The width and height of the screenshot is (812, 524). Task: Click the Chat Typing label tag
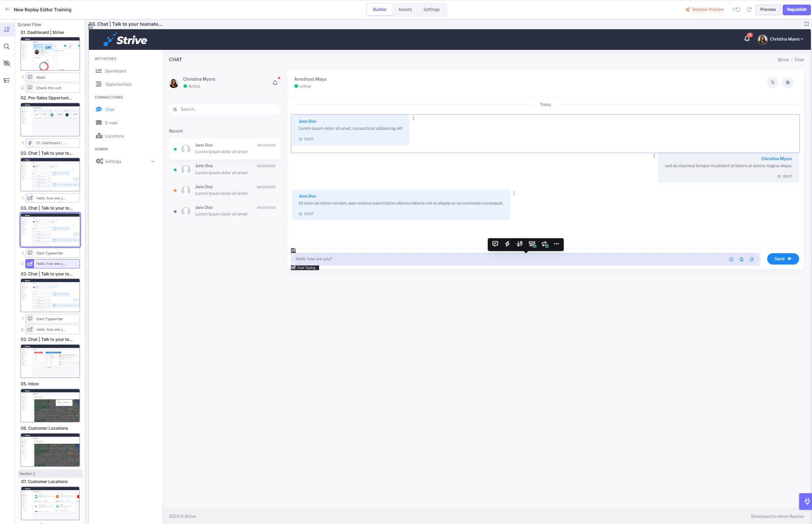point(305,268)
